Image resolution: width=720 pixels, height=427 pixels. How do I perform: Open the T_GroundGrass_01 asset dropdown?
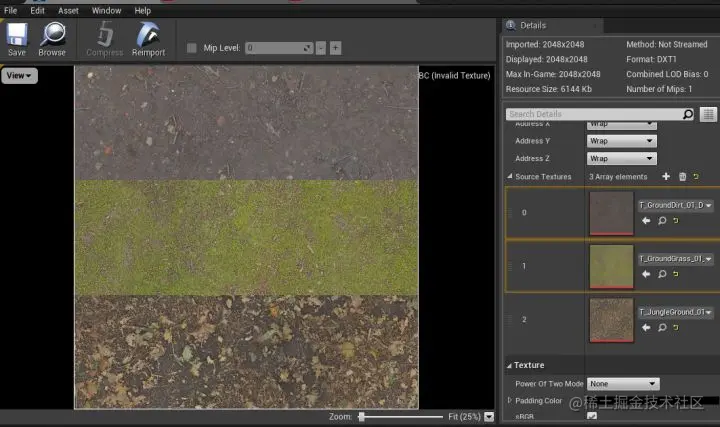(x=675, y=259)
